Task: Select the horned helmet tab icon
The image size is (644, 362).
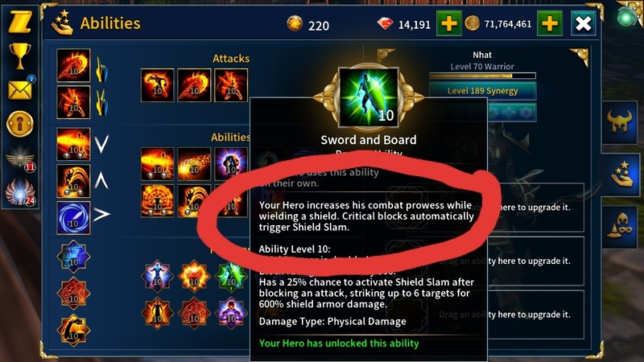Action: [x=620, y=122]
